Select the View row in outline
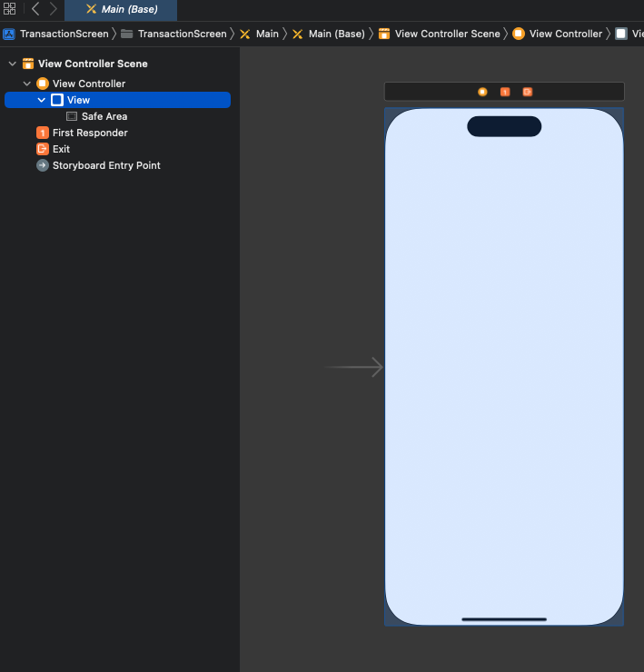 [117, 100]
